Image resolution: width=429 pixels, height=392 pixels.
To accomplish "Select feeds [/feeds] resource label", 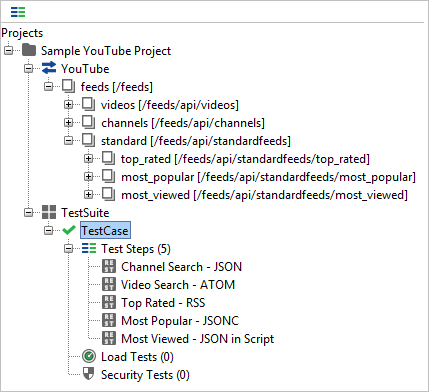I will [x=117, y=87].
